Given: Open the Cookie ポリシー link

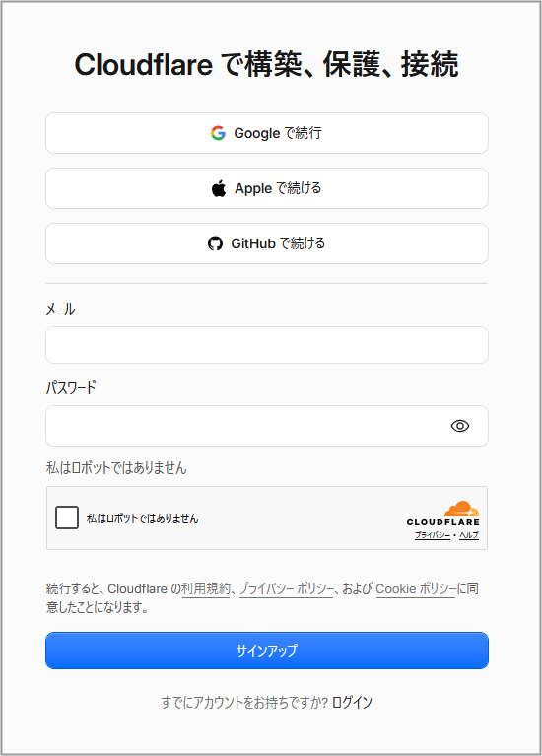Looking at the screenshot, I should click(x=416, y=589).
